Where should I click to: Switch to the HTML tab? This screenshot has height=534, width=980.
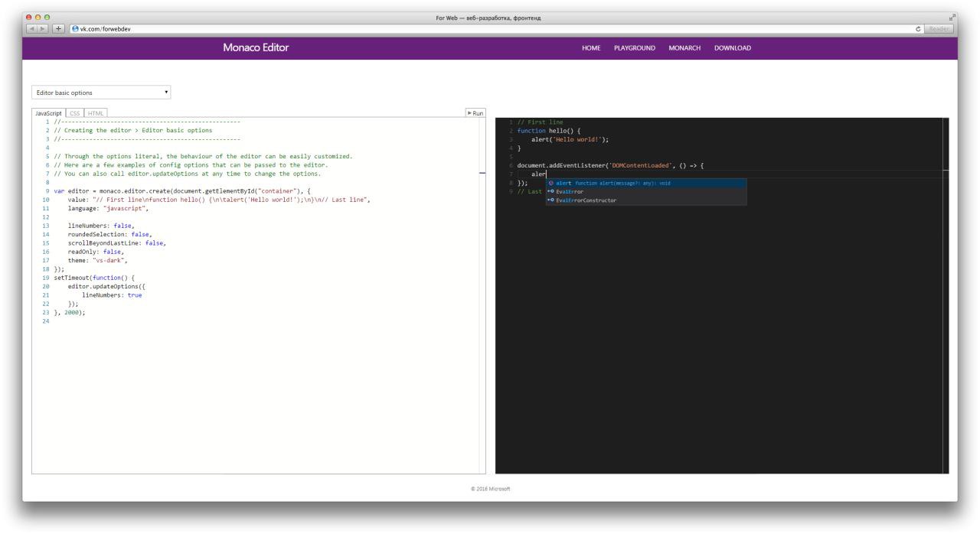[96, 113]
